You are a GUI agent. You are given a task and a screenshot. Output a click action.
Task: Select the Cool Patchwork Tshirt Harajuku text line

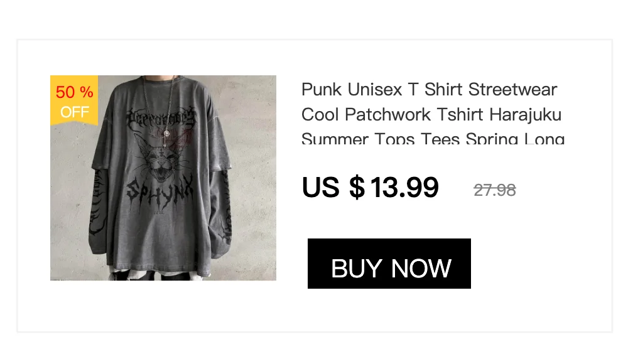click(x=431, y=114)
